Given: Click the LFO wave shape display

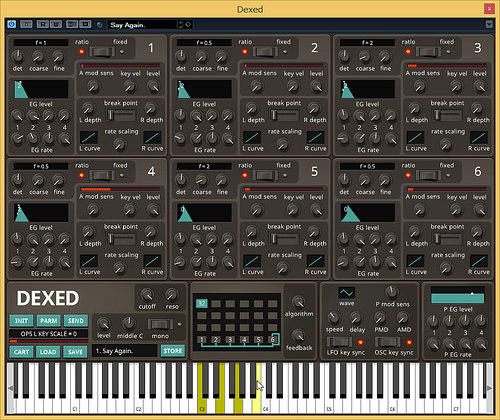Looking at the screenshot, I should [x=347, y=293].
